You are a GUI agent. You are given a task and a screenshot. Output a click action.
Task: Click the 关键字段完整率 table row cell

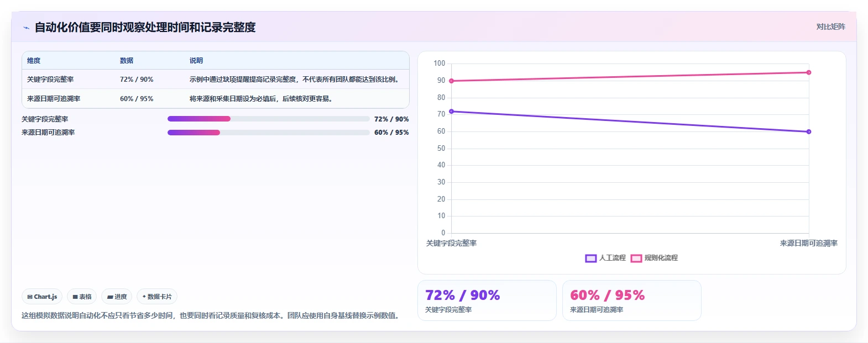pyautogui.click(x=50, y=80)
